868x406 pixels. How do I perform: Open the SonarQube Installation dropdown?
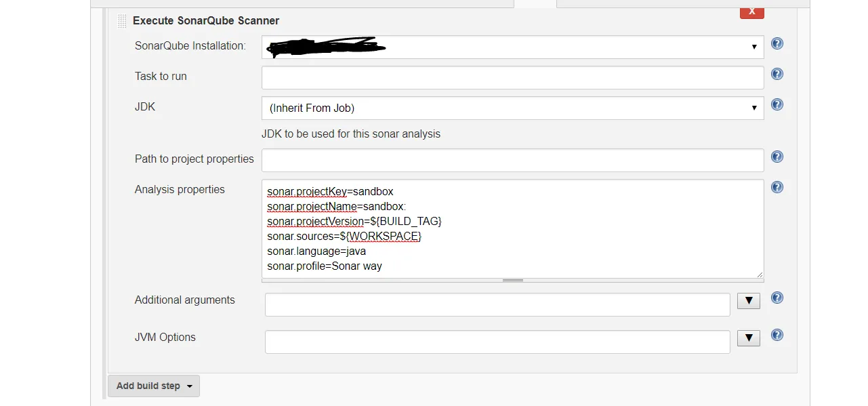coord(512,47)
